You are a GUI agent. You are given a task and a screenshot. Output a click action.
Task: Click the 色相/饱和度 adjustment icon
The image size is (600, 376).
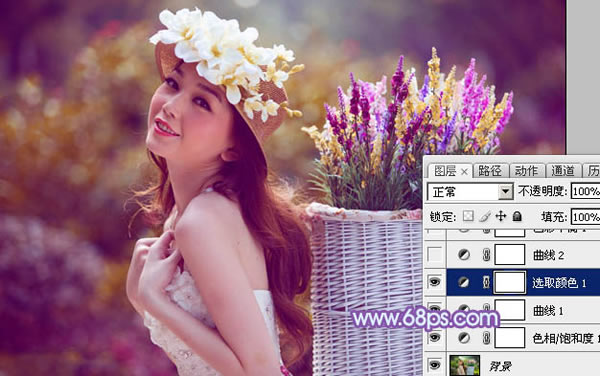pyautogui.click(x=464, y=338)
